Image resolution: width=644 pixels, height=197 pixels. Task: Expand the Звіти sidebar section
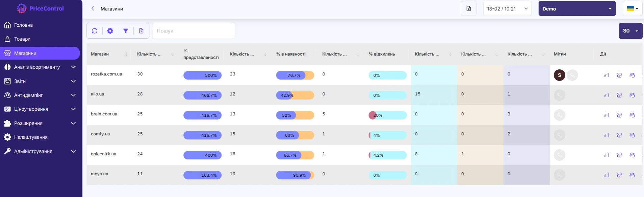click(x=40, y=81)
